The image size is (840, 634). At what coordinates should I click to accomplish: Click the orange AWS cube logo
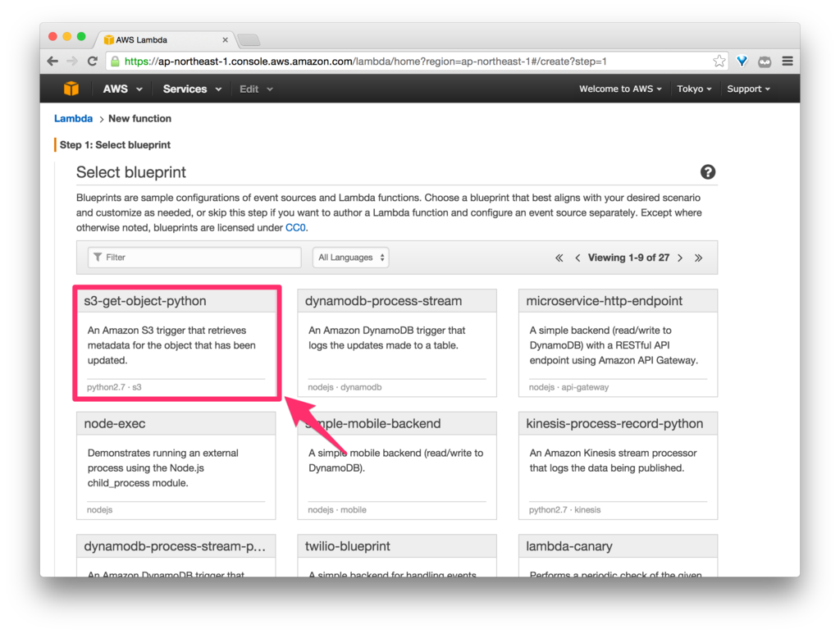pyautogui.click(x=71, y=89)
